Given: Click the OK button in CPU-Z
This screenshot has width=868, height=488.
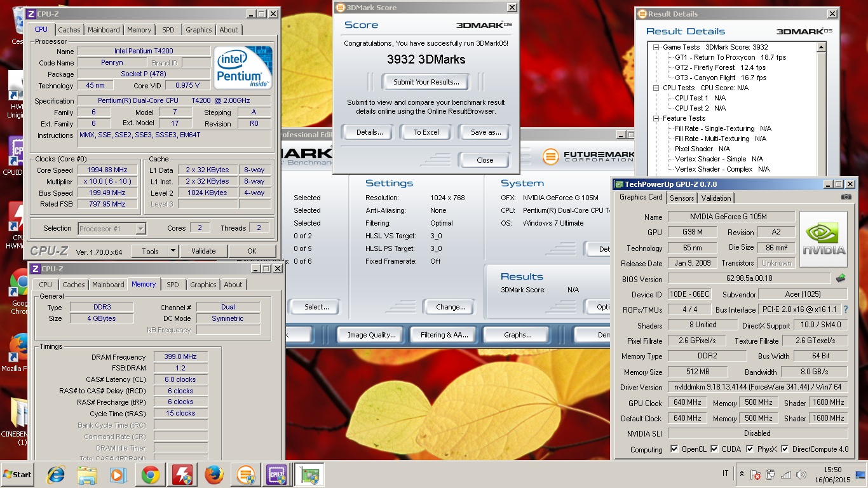Looking at the screenshot, I should point(252,251).
